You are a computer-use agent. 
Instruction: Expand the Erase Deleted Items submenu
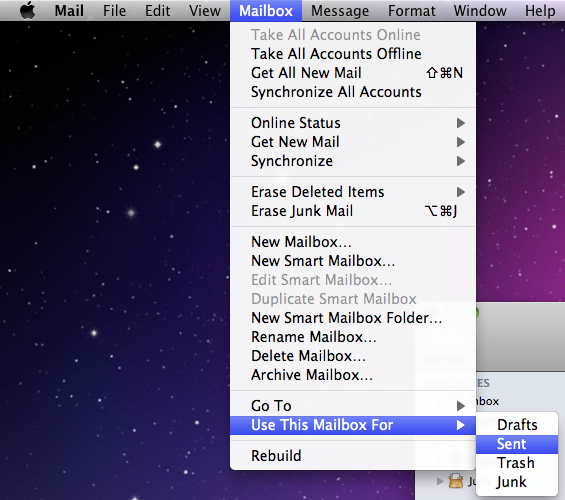(353, 192)
